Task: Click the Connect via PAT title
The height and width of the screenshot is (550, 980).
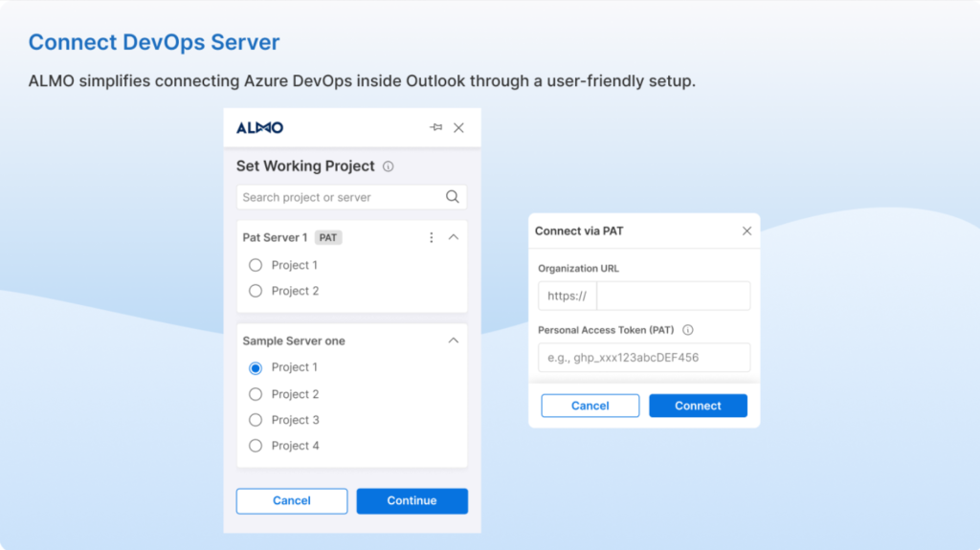Action: click(x=579, y=231)
